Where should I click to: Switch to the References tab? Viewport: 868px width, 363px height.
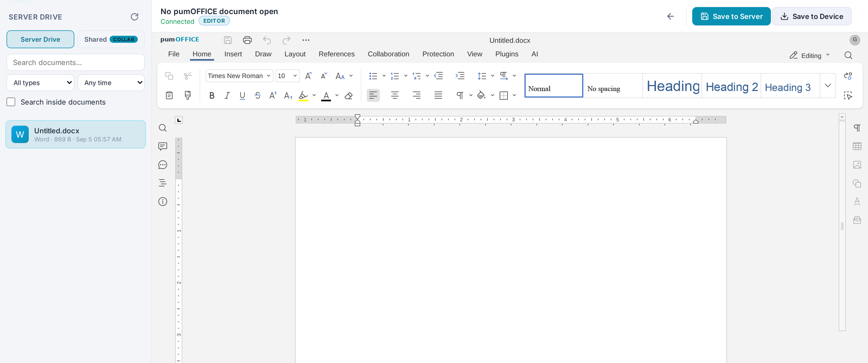click(337, 54)
